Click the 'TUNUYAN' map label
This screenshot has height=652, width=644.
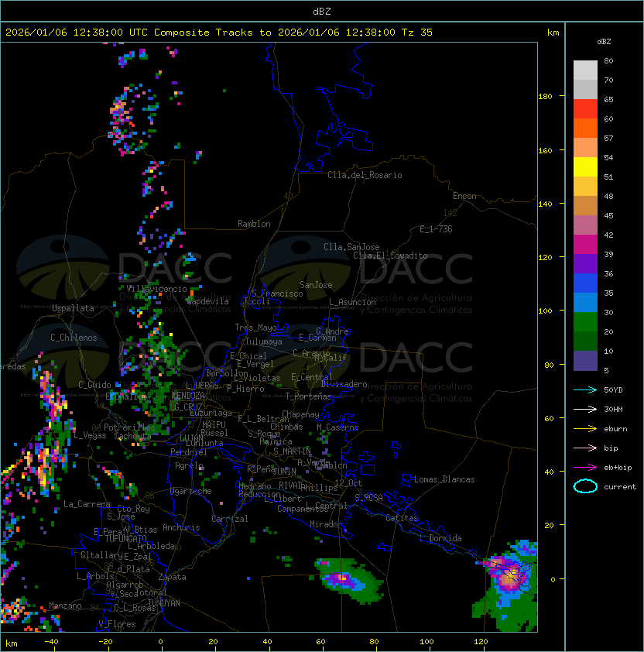pyautogui.click(x=164, y=603)
